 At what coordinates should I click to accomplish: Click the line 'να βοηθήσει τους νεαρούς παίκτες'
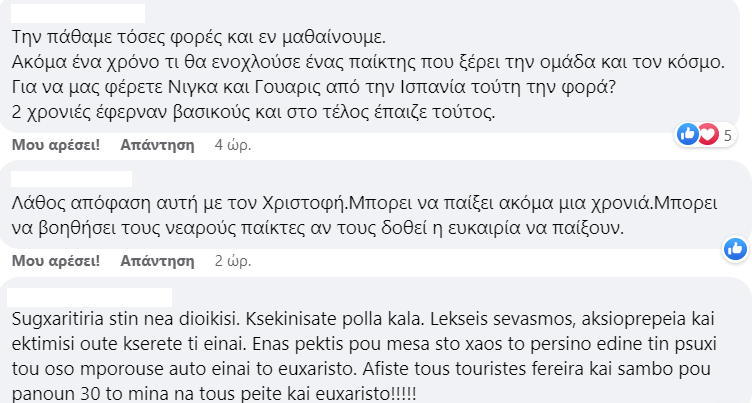coord(317,228)
